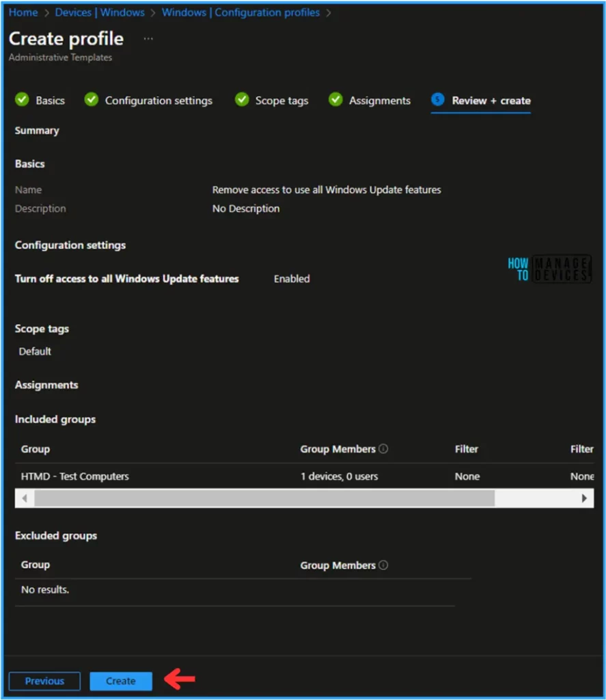This screenshot has width=606, height=700.
Task: Click the Group column header in Excluded groups
Action: [36, 565]
